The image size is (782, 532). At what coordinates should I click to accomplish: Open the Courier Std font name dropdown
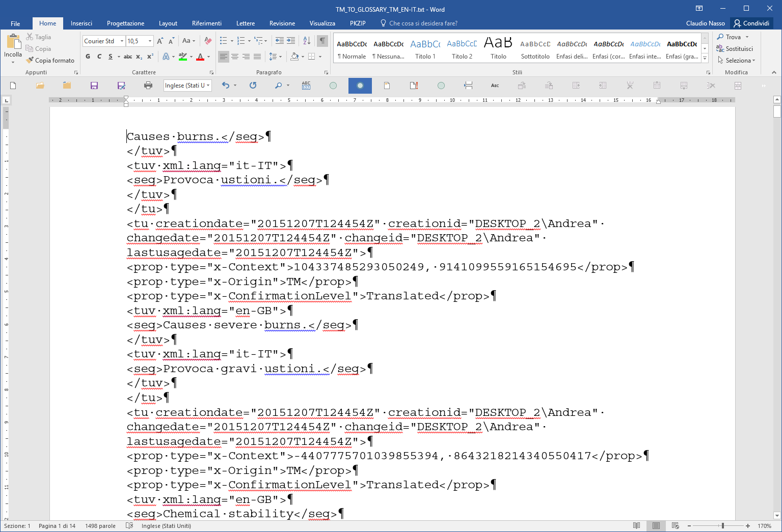click(122, 41)
